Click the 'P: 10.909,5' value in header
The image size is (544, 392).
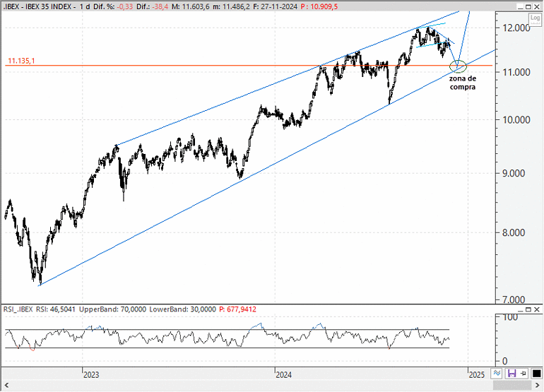pyautogui.click(x=319, y=6)
